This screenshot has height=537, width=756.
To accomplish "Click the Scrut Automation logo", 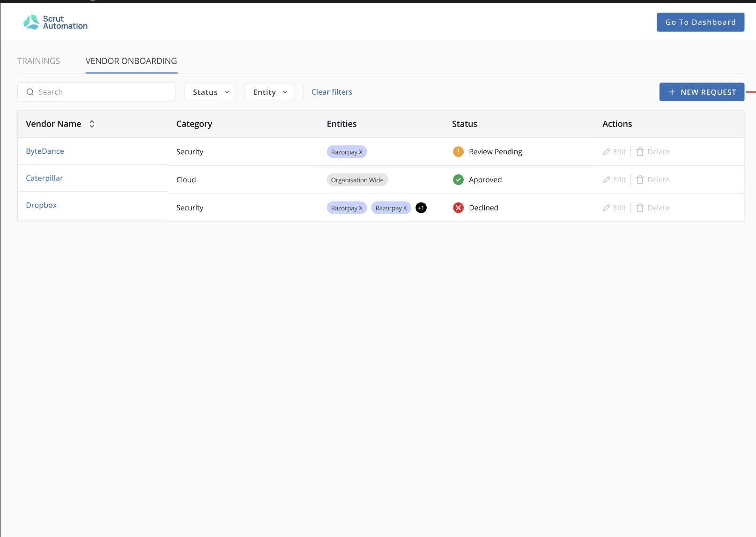I will coord(55,22).
